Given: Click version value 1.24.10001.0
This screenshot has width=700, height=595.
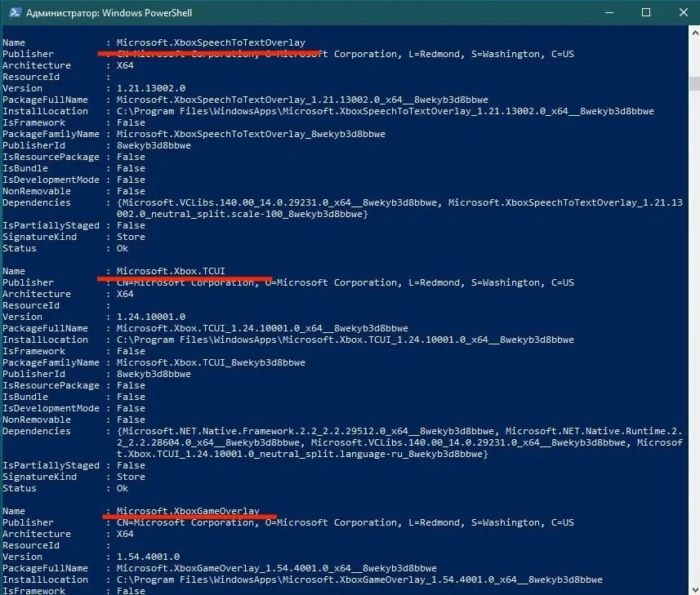Looking at the screenshot, I should [151, 317].
